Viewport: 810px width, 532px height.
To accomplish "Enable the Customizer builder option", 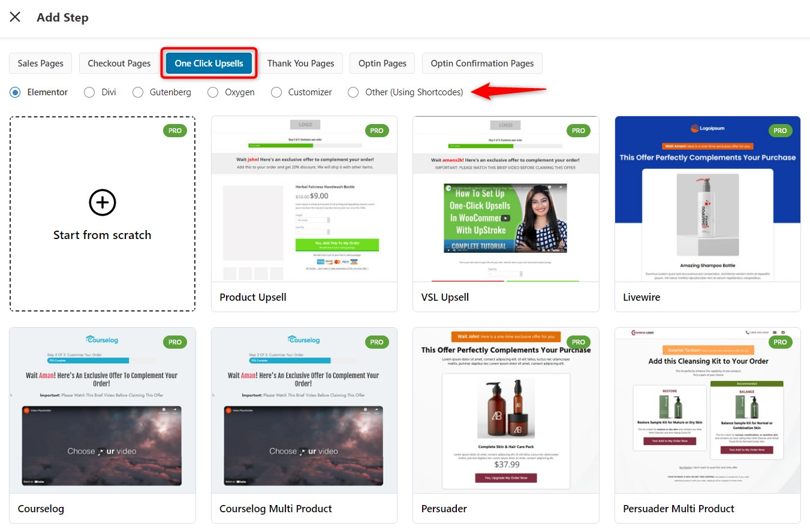I will (x=276, y=92).
